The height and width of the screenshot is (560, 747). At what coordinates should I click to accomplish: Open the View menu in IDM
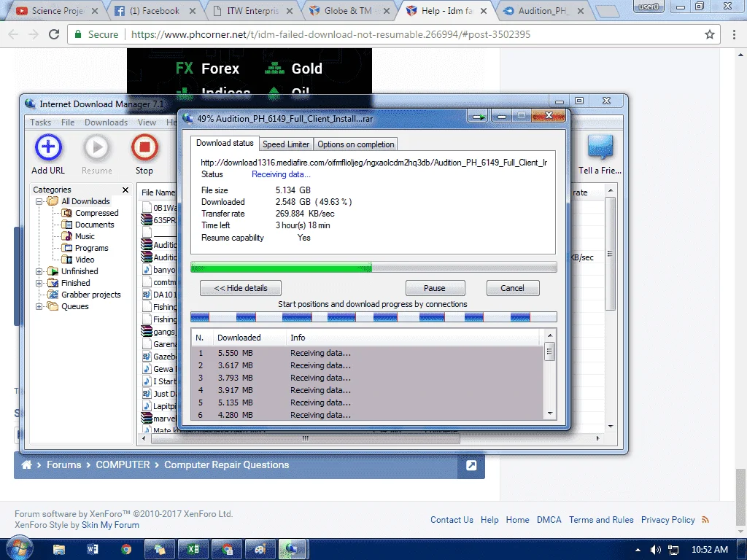click(147, 122)
